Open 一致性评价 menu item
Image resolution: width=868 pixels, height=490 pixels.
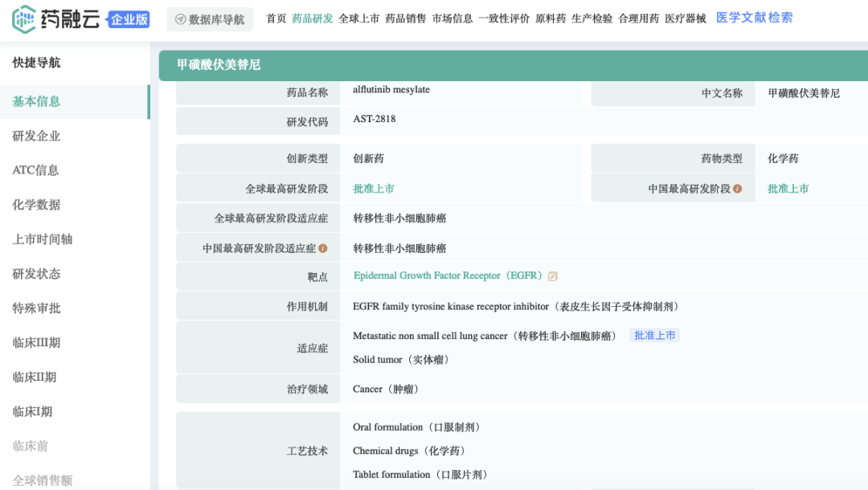[504, 18]
